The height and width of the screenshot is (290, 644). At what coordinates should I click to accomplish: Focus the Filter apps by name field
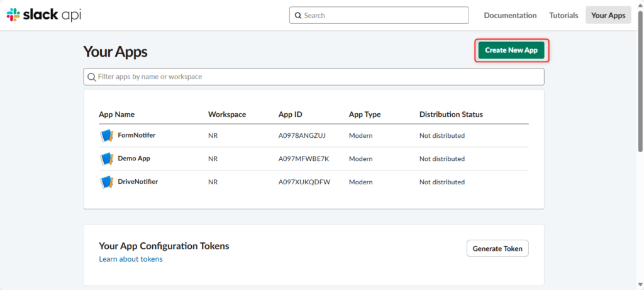[x=314, y=77]
